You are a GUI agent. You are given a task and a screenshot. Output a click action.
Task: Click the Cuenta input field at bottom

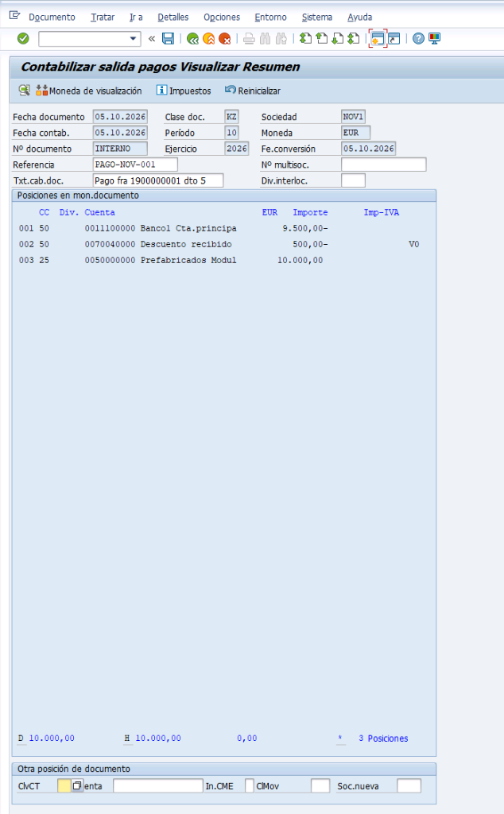pyautogui.click(x=157, y=785)
